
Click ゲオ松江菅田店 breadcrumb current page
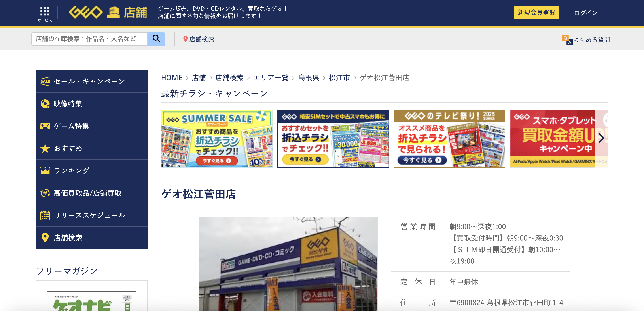(x=384, y=78)
